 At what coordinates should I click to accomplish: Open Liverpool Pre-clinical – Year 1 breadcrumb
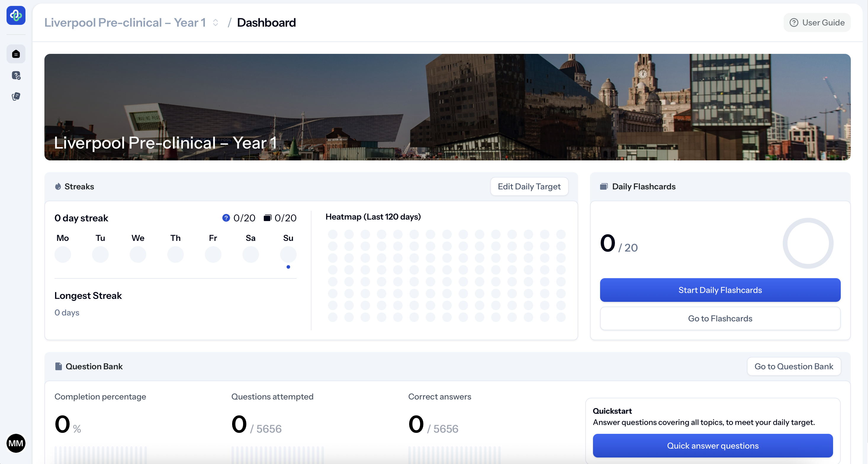125,22
